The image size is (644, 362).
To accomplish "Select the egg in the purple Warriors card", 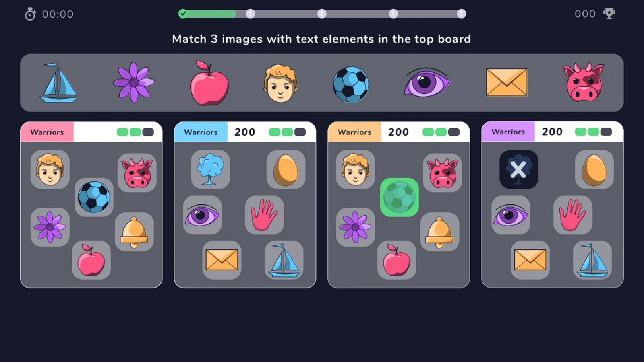I will click(x=594, y=169).
